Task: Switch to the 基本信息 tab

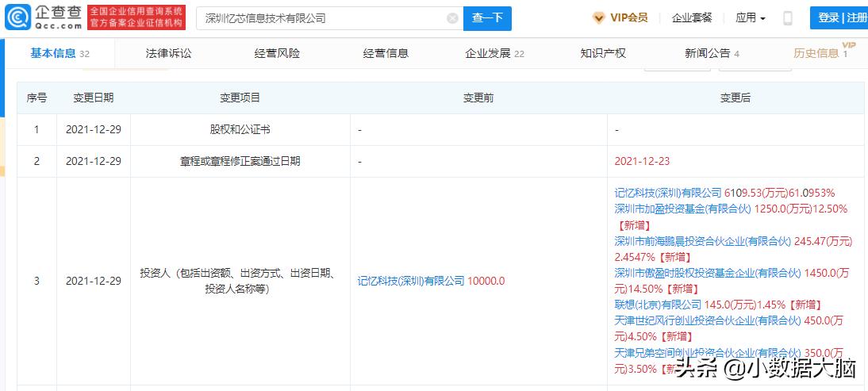Action: tap(60, 53)
